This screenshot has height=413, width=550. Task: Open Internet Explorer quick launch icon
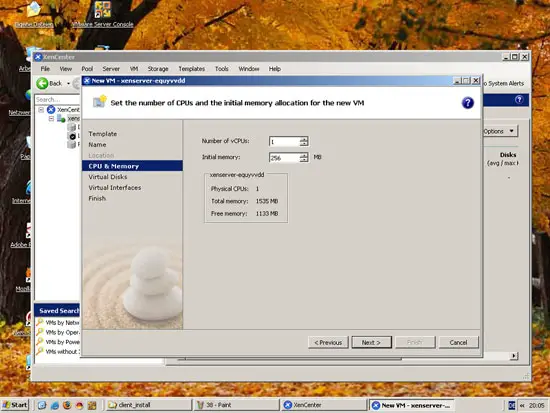(x=55, y=405)
